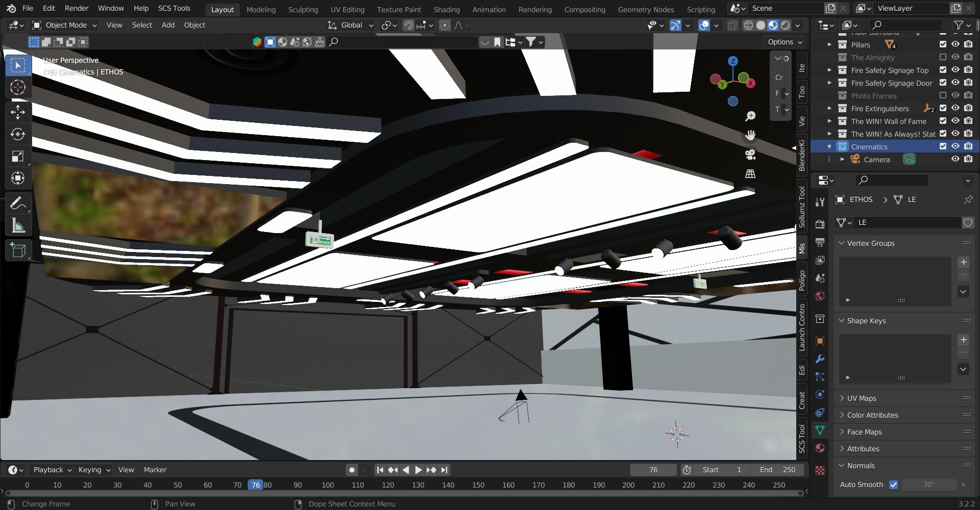Switch to rendered viewport shading
The height and width of the screenshot is (510, 980).
(x=786, y=25)
